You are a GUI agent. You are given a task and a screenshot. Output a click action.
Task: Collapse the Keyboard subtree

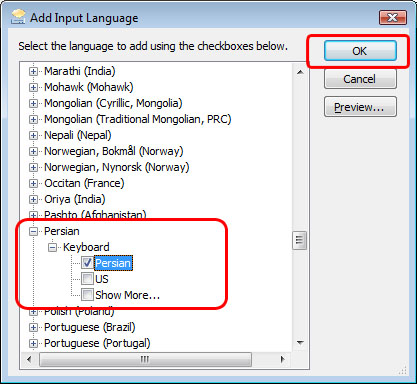click(52, 247)
